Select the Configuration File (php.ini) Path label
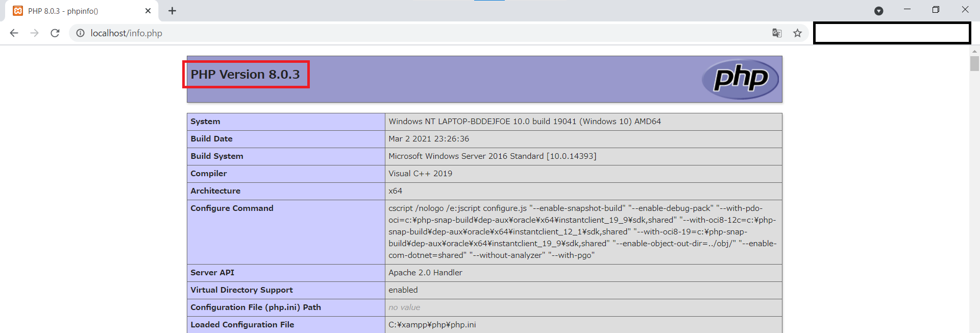 click(x=256, y=307)
